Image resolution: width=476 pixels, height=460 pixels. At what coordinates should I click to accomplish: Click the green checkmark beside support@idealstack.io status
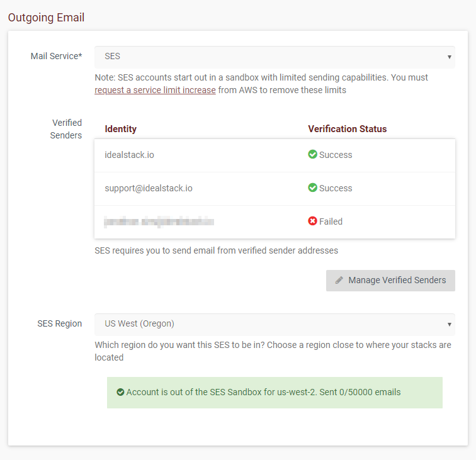coord(312,188)
